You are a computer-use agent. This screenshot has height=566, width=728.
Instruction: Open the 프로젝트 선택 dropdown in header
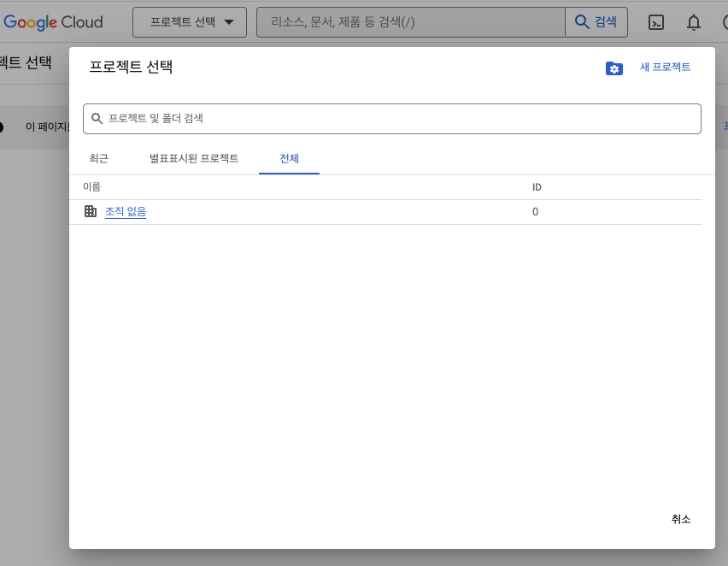(190, 22)
